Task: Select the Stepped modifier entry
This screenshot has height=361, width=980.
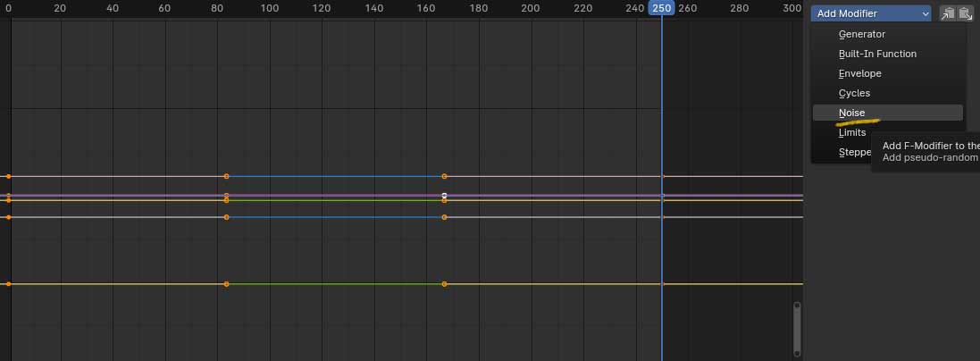Action: (x=853, y=152)
